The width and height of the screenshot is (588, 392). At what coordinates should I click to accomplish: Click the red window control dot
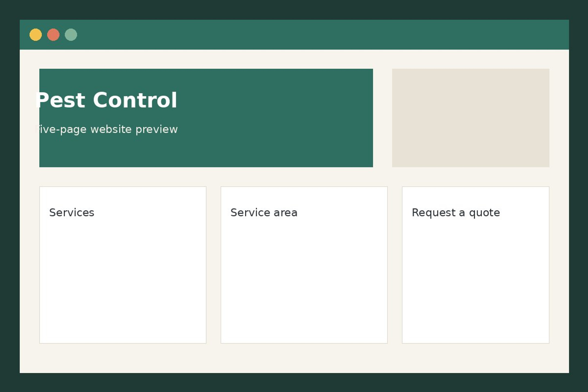[53, 35]
